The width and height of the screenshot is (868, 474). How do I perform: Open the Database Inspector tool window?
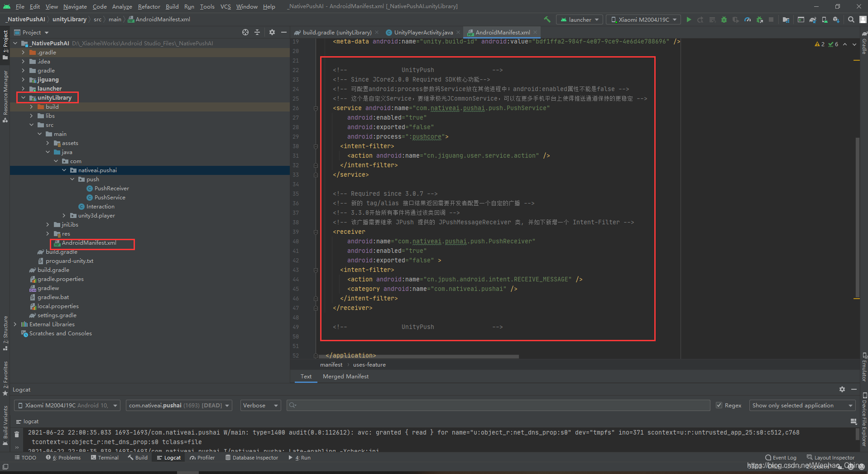coord(252,458)
